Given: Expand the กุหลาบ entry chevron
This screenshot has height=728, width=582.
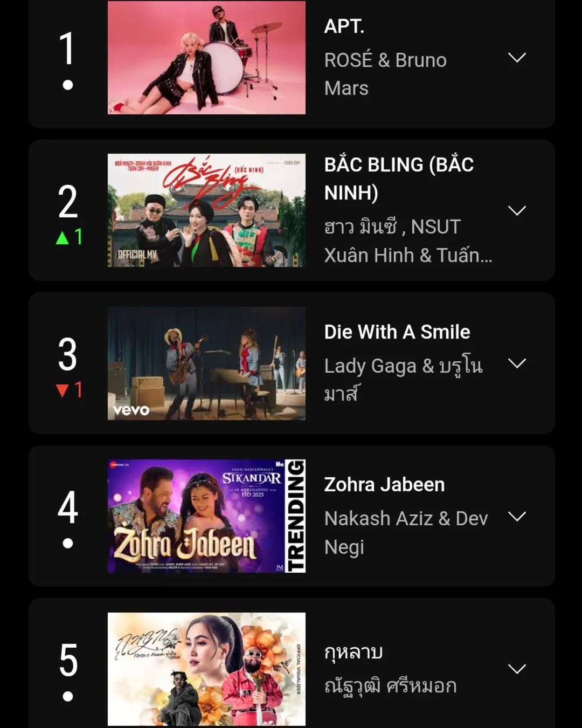Looking at the screenshot, I should coord(517,669).
